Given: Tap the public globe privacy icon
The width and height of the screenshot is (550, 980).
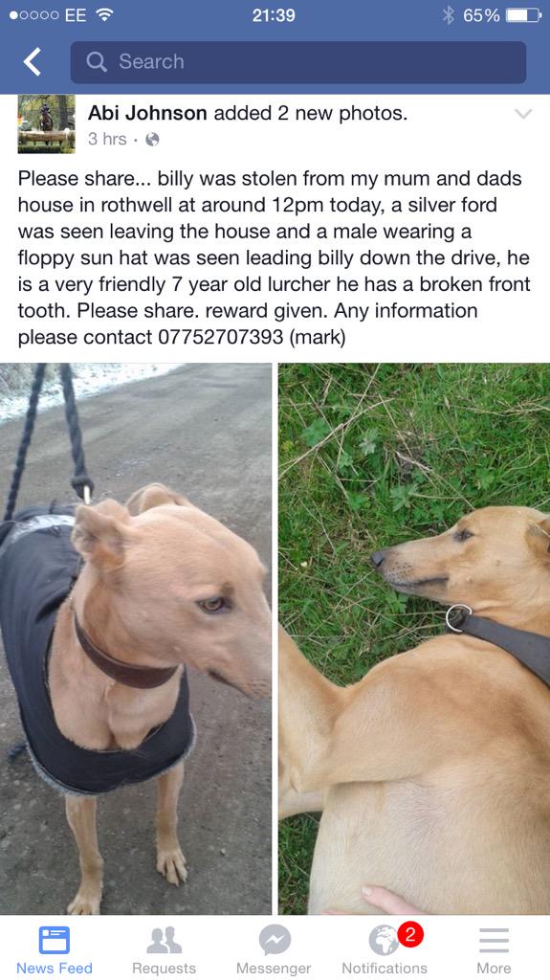Looking at the screenshot, I should pyautogui.click(x=152, y=140).
